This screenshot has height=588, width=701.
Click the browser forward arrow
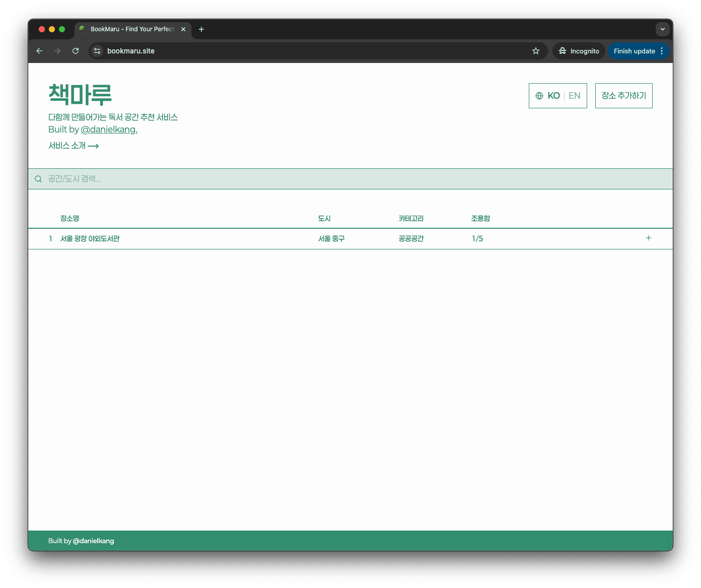tap(57, 51)
